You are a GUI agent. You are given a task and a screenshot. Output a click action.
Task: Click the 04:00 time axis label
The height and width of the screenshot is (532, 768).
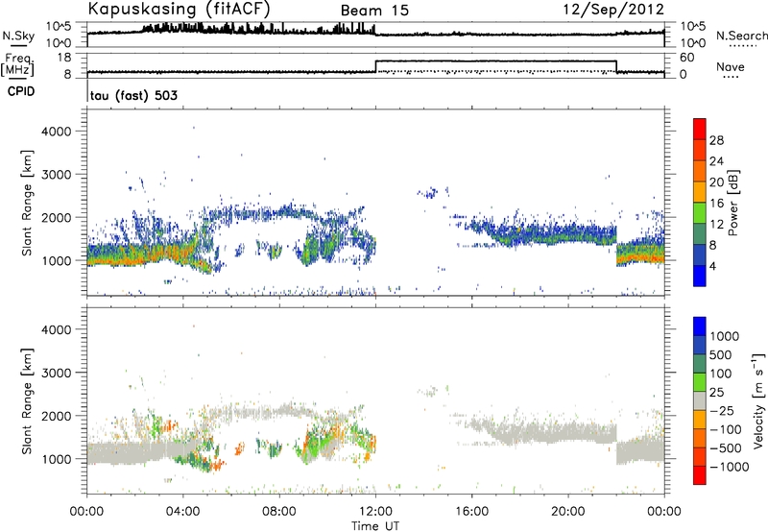183,512
